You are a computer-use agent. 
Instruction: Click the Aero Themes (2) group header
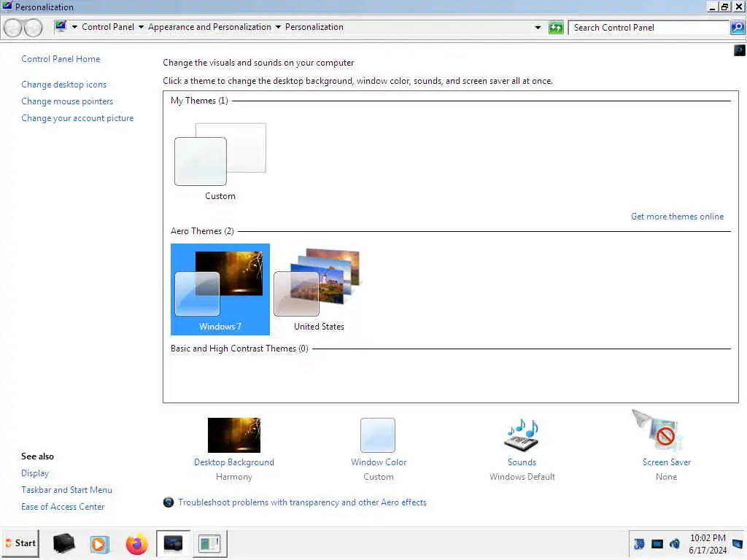(x=202, y=231)
